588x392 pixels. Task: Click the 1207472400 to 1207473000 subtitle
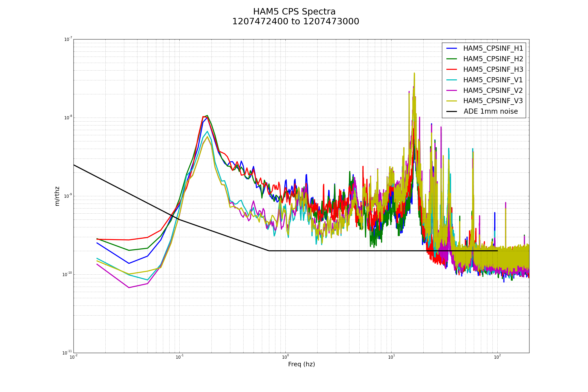click(x=295, y=22)
